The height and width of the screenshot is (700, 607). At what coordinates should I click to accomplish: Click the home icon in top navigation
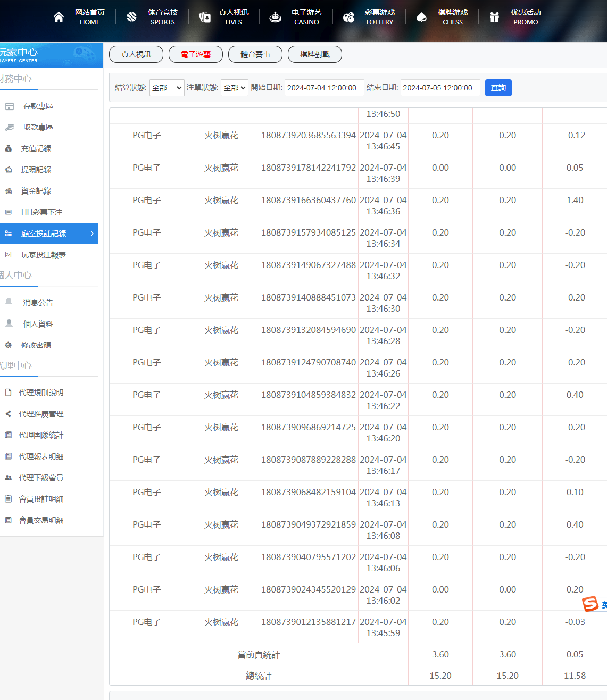click(x=59, y=17)
